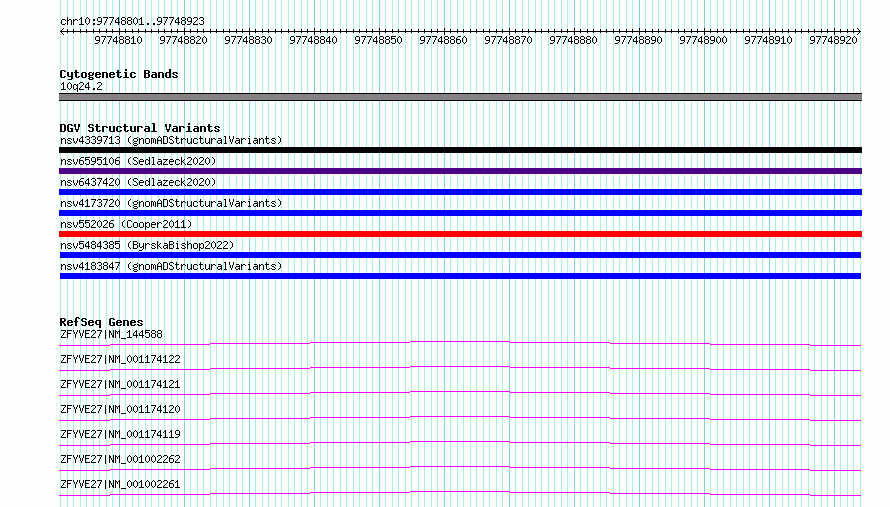Select the RefSeq Genes track title

pos(101,322)
